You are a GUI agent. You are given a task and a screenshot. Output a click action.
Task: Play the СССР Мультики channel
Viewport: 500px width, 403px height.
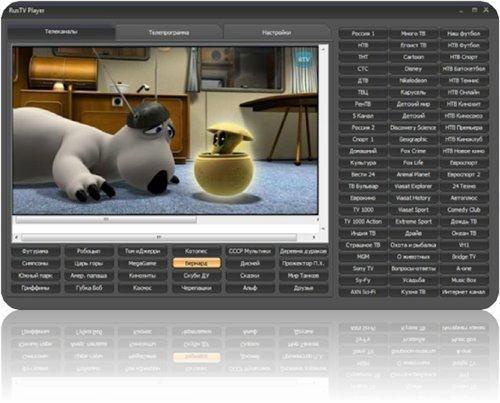(x=250, y=251)
